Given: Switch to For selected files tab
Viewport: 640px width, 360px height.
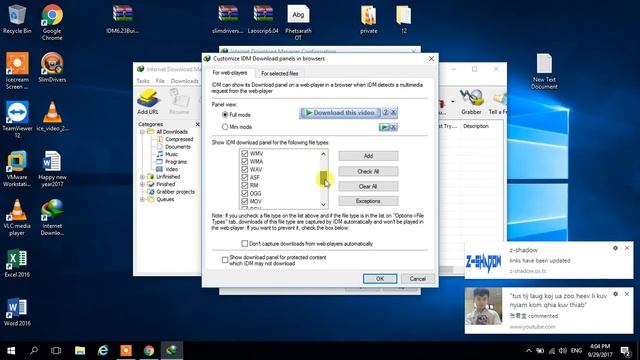Looking at the screenshot, I should pos(280,73).
